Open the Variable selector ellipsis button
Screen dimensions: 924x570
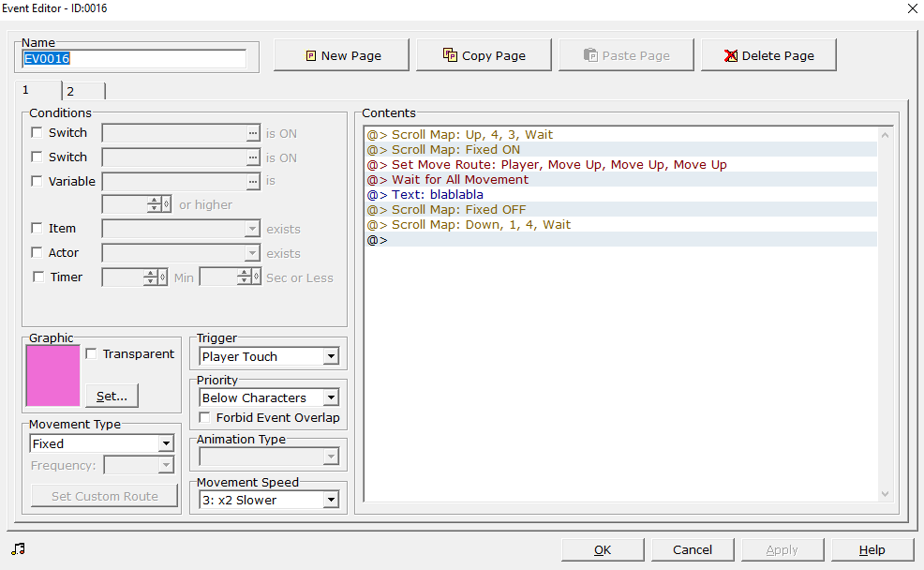pyautogui.click(x=253, y=182)
